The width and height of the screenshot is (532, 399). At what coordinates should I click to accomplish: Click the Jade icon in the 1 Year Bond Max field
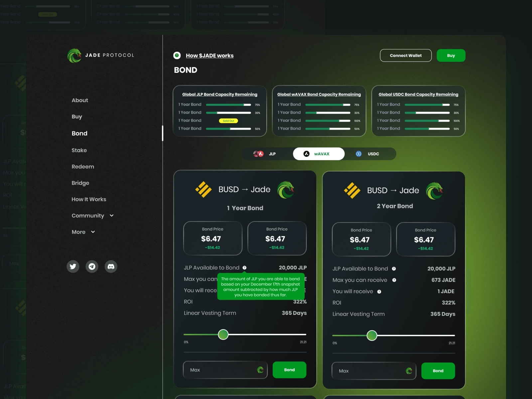pyautogui.click(x=260, y=370)
